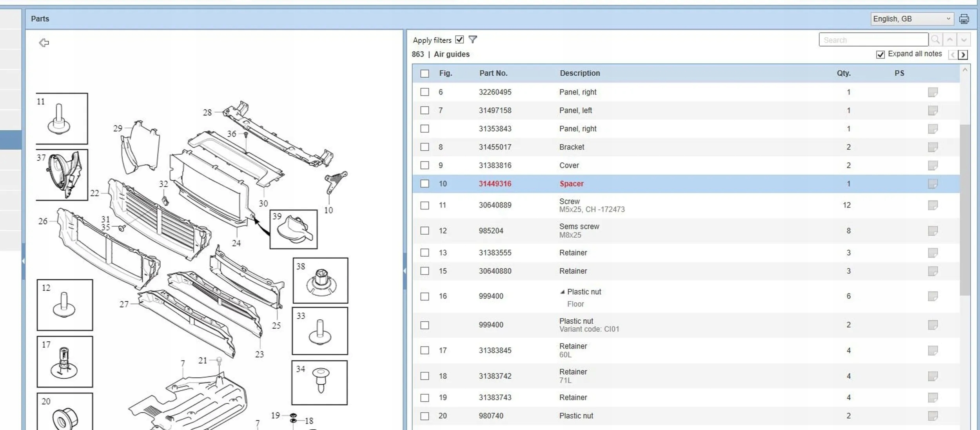Open the filter funnel icon
The width and height of the screenshot is (980, 430).
tap(473, 40)
